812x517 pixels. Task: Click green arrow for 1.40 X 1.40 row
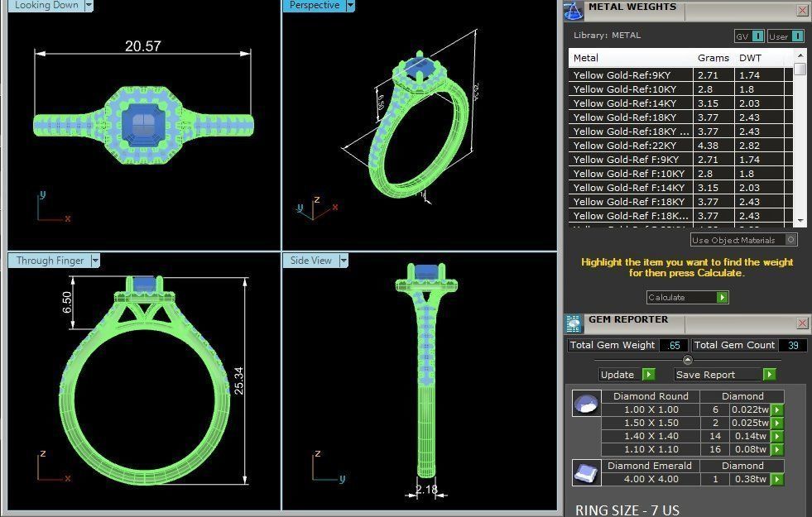click(776, 436)
